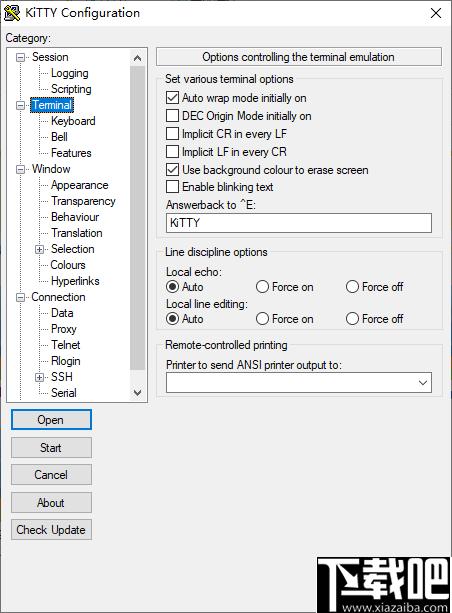Disable Auto wrap mode initially on

(x=172, y=97)
